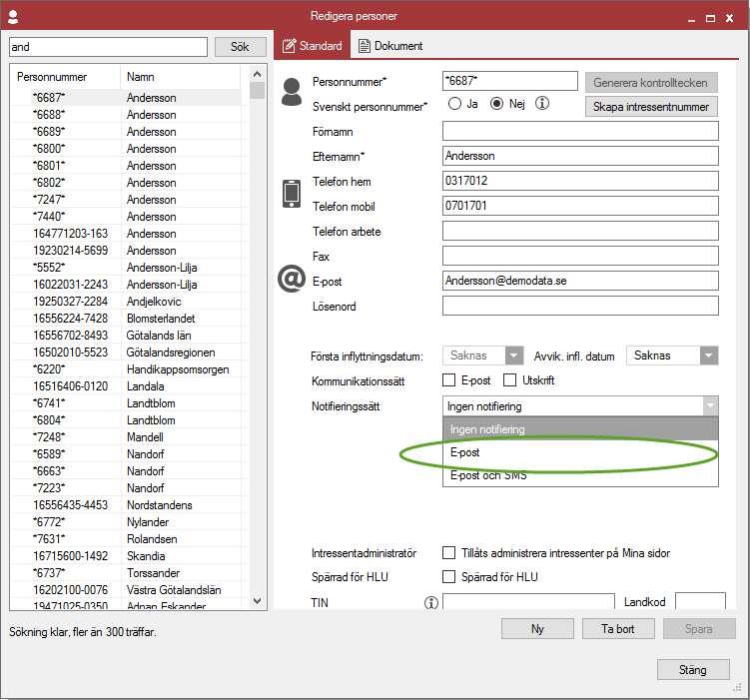Open Avvik. infl. datum dropdown
The image size is (750, 700).
click(709, 355)
